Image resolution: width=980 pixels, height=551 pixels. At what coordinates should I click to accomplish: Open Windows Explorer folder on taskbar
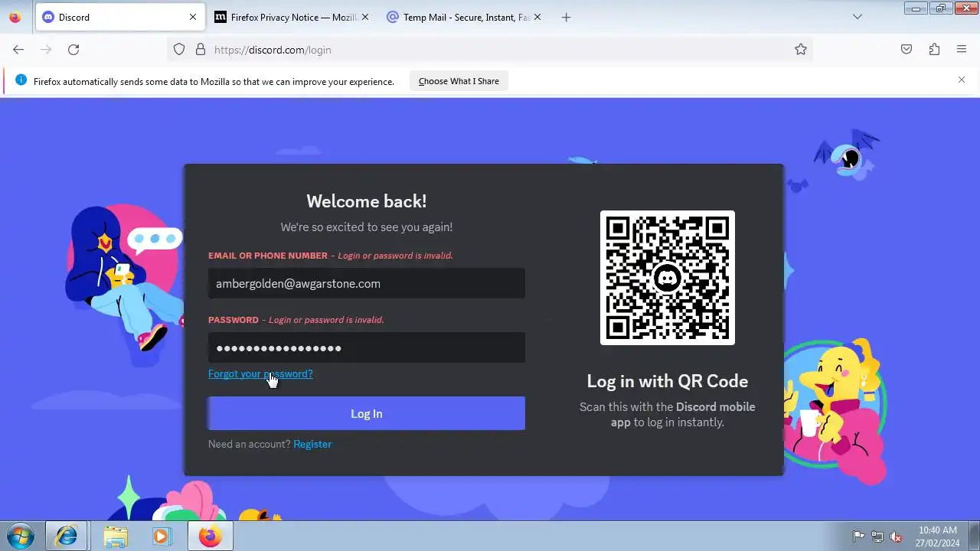[115, 536]
